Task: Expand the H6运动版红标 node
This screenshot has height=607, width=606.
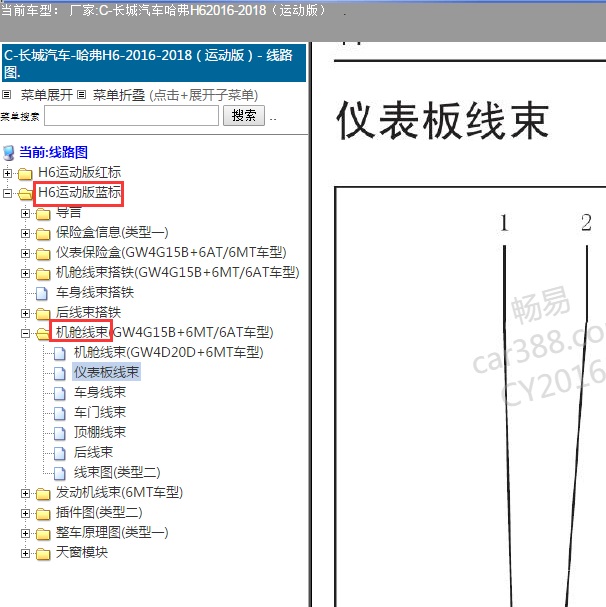Action: (7, 173)
